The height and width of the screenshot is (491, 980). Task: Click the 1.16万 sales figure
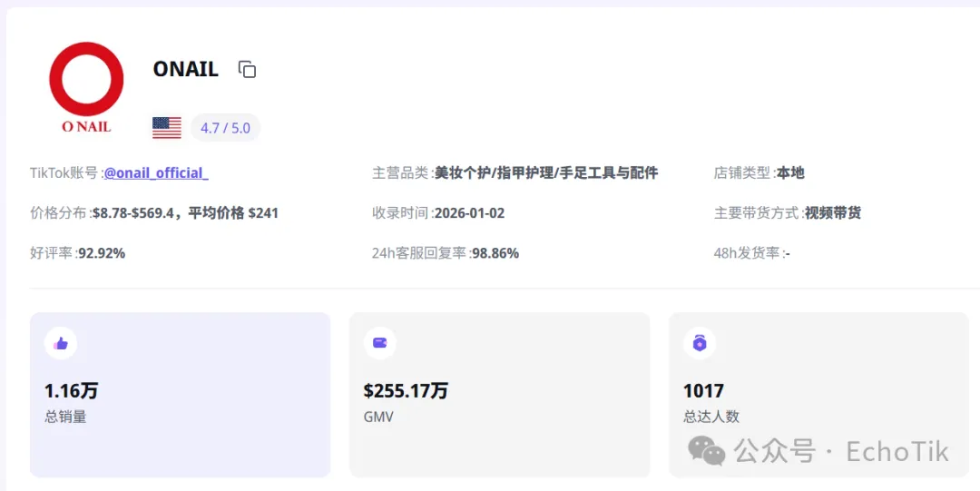[72, 391]
